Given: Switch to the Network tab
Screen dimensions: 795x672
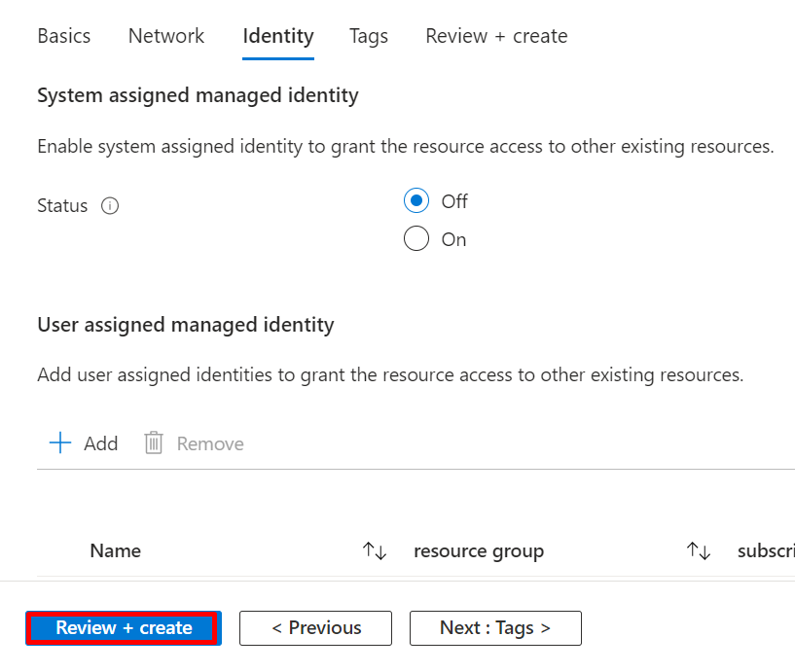Looking at the screenshot, I should coord(166,36).
